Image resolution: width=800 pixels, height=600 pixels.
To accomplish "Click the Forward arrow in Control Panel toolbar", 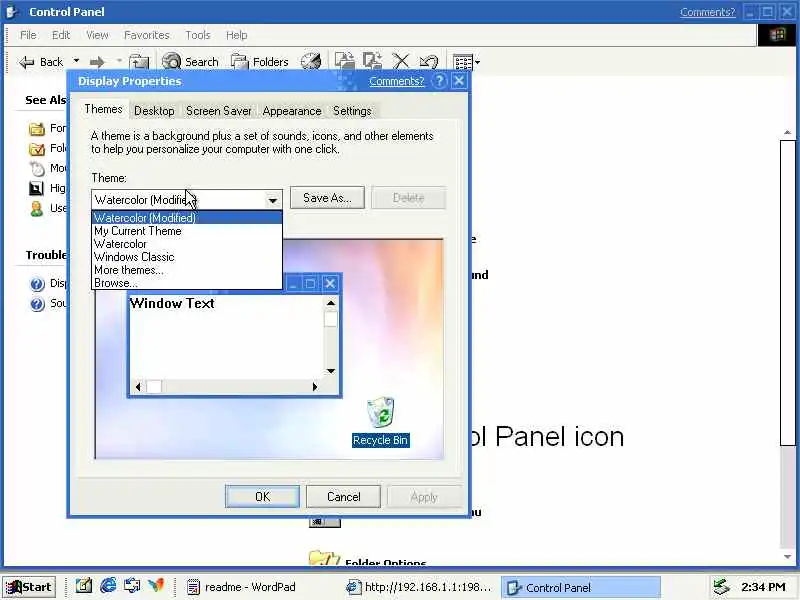I will pyautogui.click(x=97, y=62).
